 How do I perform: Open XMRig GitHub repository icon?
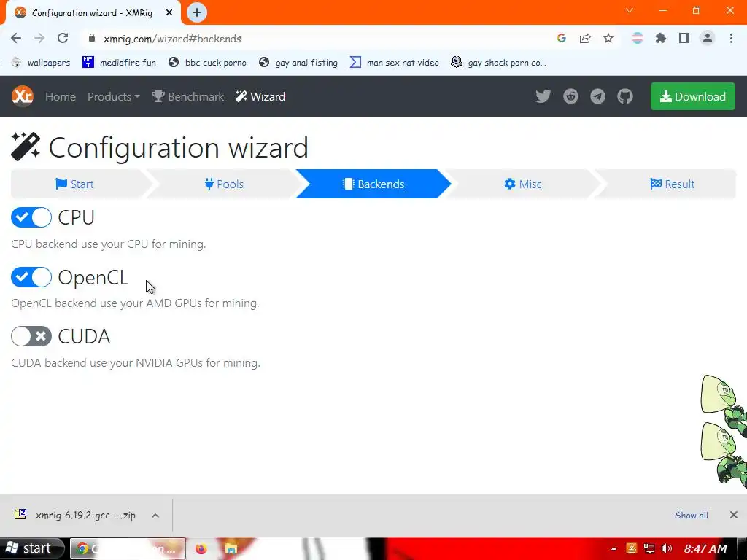tap(625, 97)
